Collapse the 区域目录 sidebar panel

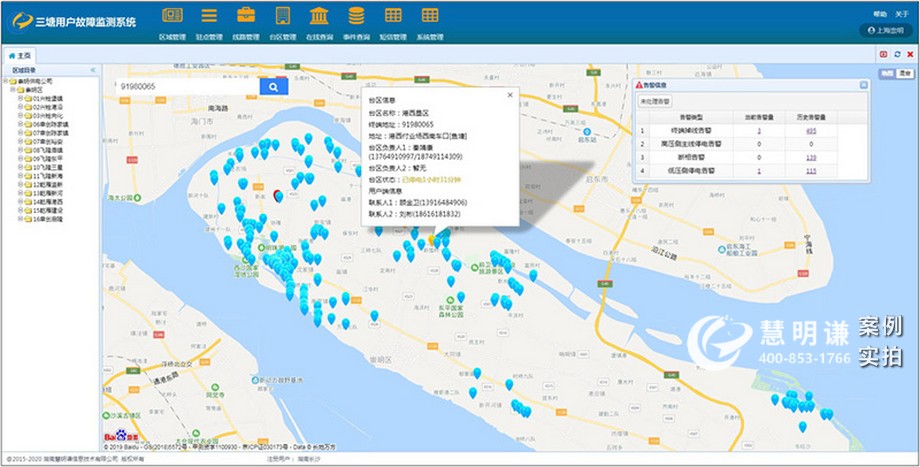pyautogui.click(x=93, y=70)
